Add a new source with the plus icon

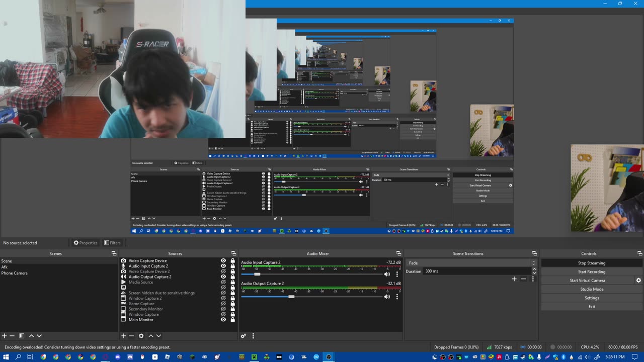(x=123, y=336)
